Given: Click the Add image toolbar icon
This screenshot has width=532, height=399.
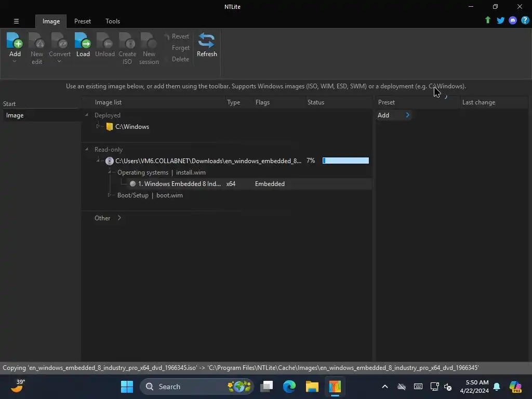Looking at the screenshot, I should pyautogui.click(x=15, y=41).
